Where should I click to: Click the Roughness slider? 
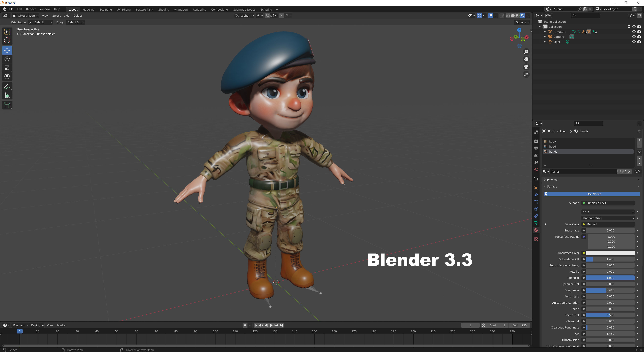[x=610, y=290]
